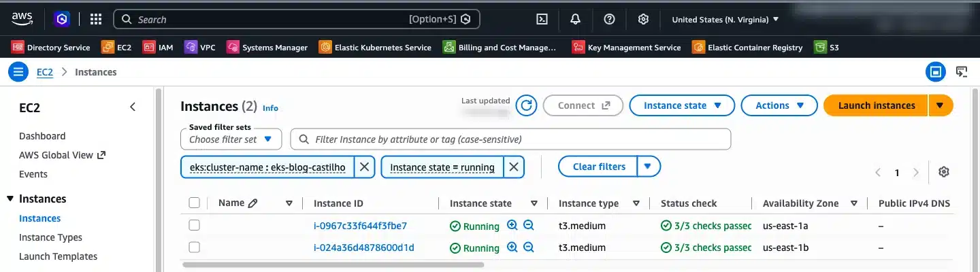Click the Clear filters button

coord(599,167)
